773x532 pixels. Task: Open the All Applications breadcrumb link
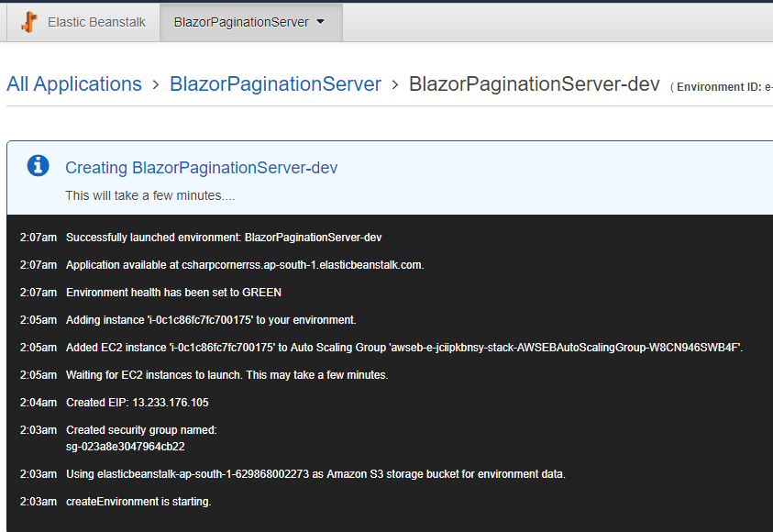pos(74,83)
